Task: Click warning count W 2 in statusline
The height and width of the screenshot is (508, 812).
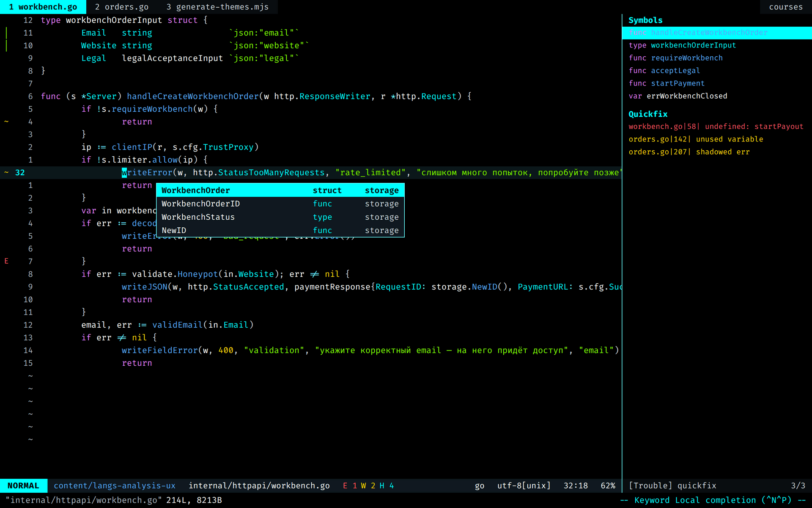Action: [x=368, y=486]
